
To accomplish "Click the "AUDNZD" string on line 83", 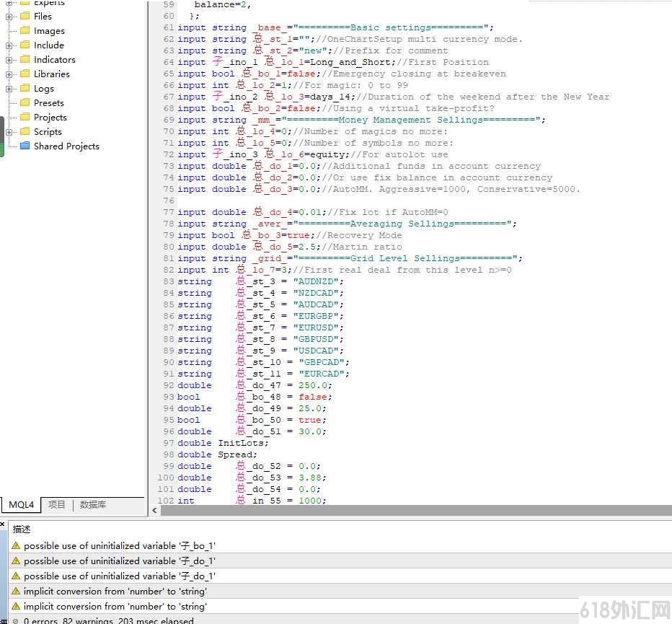I will 316,282.
